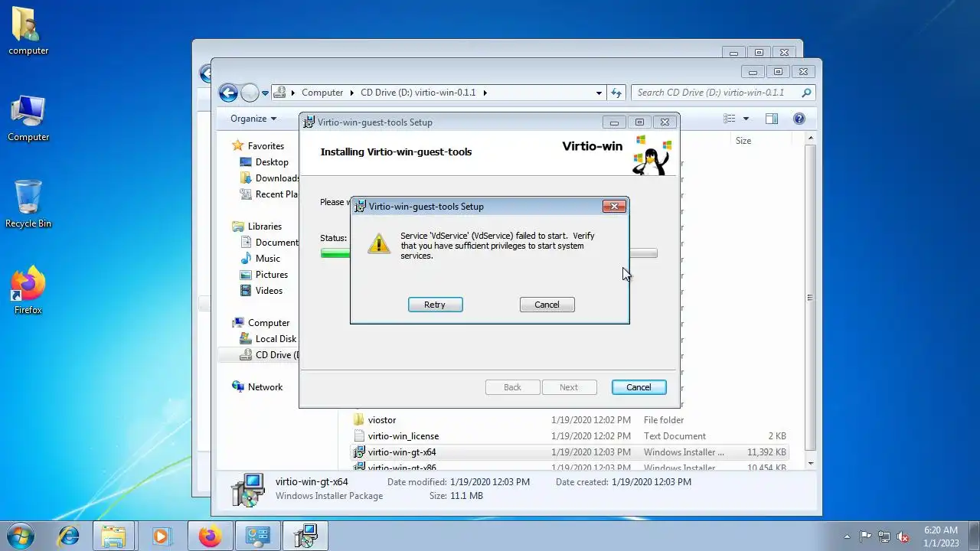Open the view options dropdown arrow

point(746,119)
